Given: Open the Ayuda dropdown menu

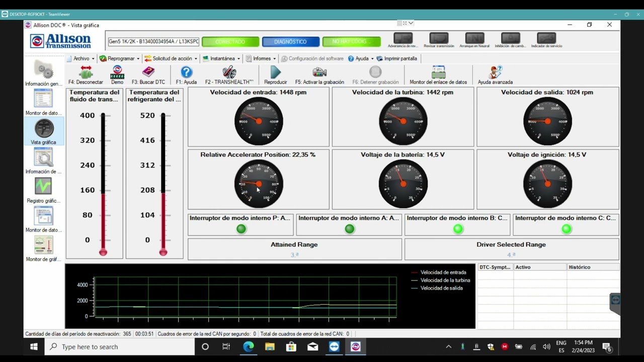Looking at the screenshot, I should (361, 58).
